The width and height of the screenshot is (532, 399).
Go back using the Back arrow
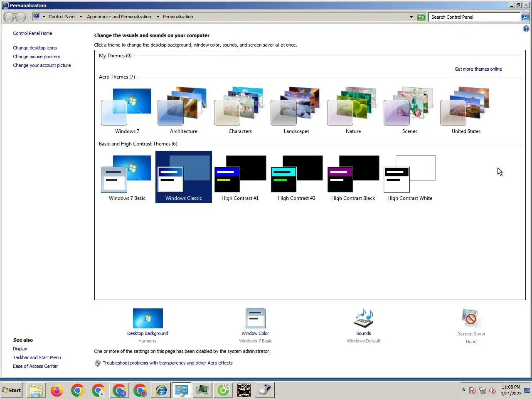point(9,17)
